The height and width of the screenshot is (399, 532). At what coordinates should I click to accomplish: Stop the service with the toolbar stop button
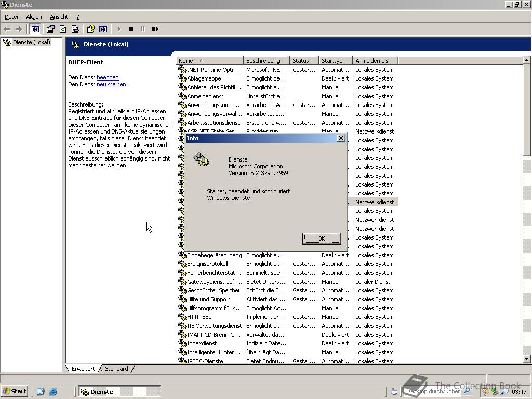click(x=131, y=29)
